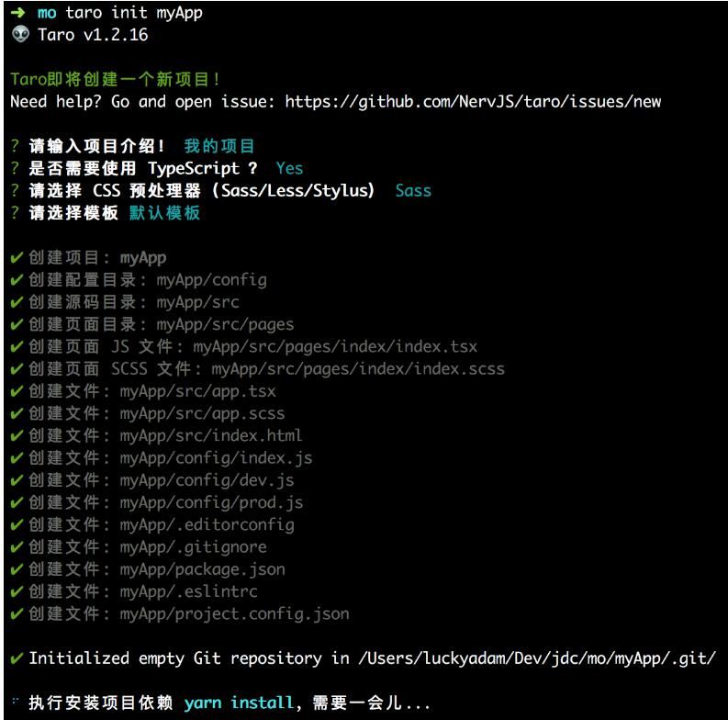Click the path 'myApp/config/prod.js'

click(211, 503)
